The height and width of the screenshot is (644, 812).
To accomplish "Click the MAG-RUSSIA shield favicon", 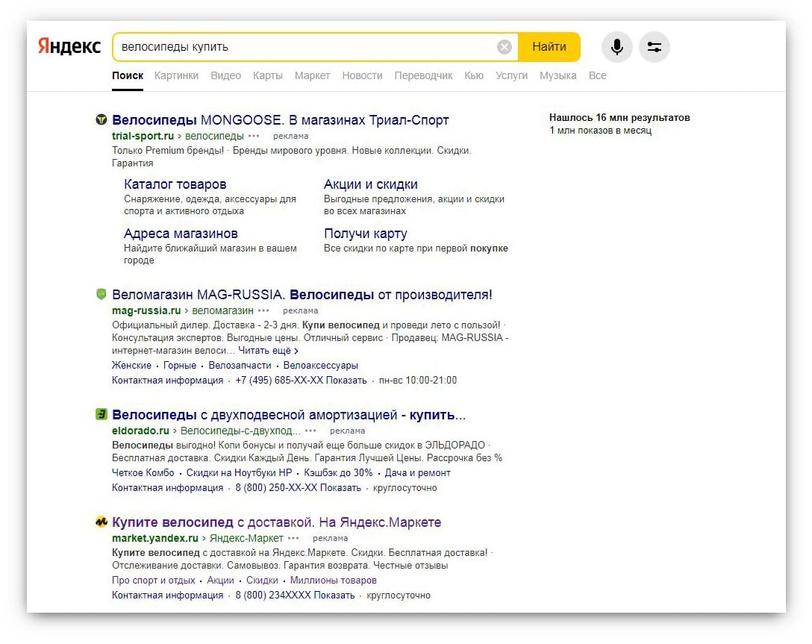I will (x=101, y=295).
